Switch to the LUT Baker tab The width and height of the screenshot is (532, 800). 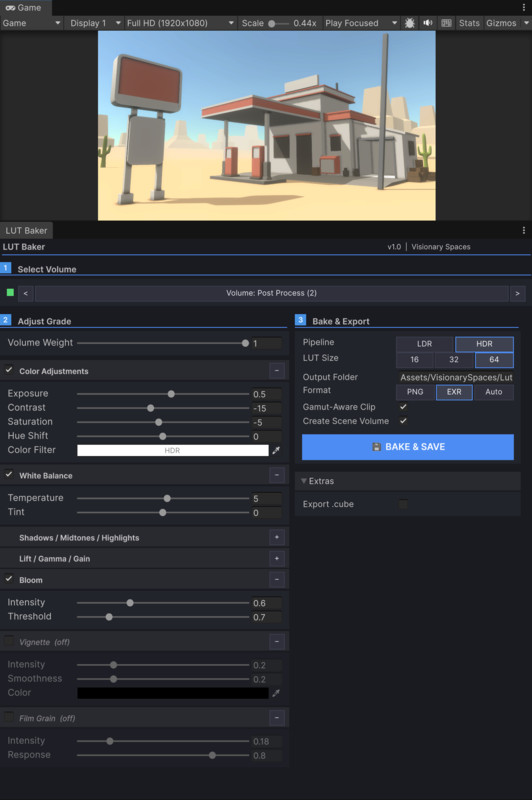click(26, 231)
